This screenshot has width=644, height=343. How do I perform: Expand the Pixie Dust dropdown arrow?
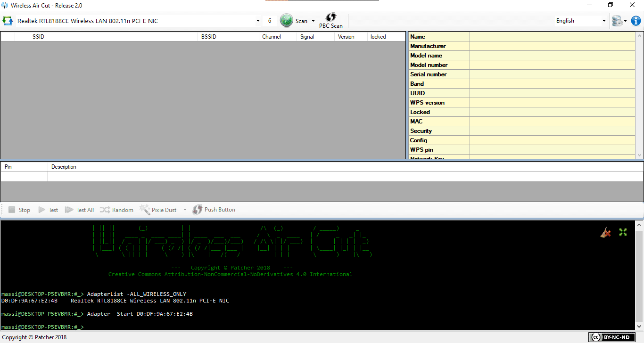point(185,210)
